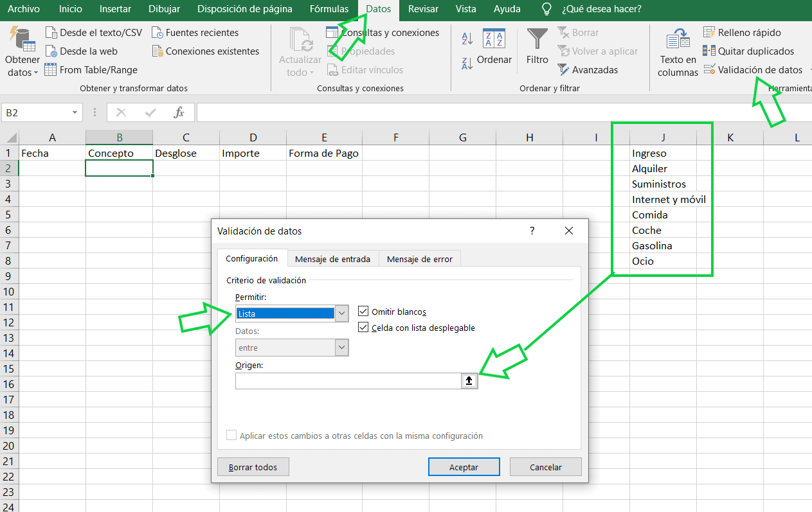The height and width of the screenshot is (512, 812).
Task: Click the Origen range selector arrow button
Action: tap(469, 381)
